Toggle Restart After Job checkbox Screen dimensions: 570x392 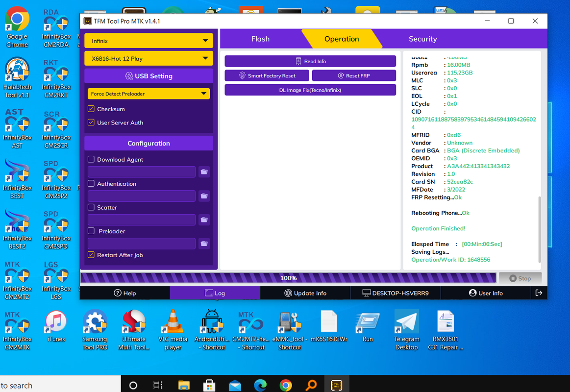91,255
